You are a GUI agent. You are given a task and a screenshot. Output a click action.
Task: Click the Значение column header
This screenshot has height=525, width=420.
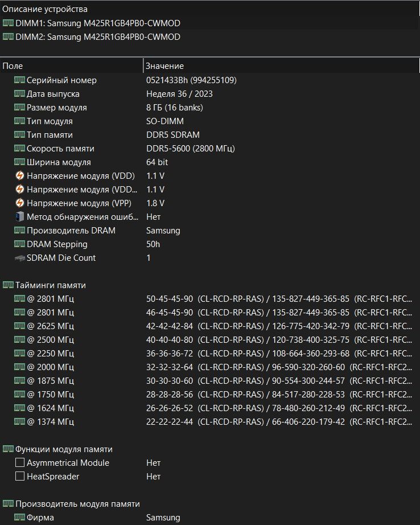pos(282,66)
